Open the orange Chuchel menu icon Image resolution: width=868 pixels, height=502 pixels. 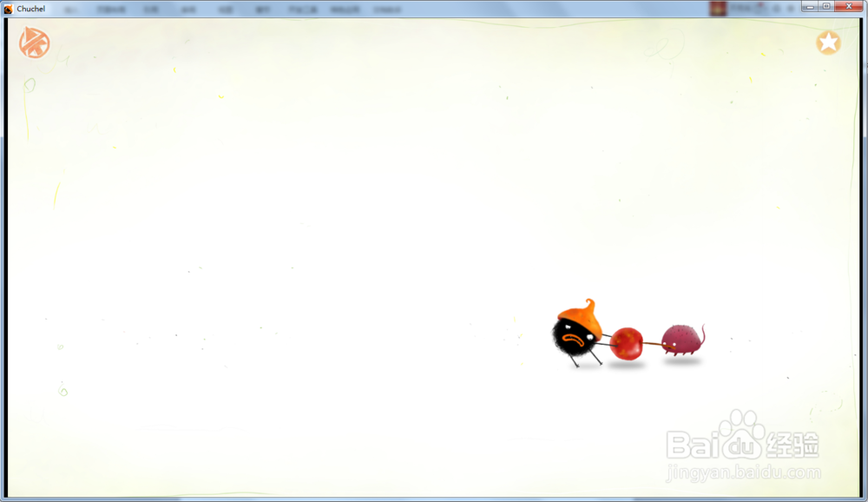pos(35,43)
